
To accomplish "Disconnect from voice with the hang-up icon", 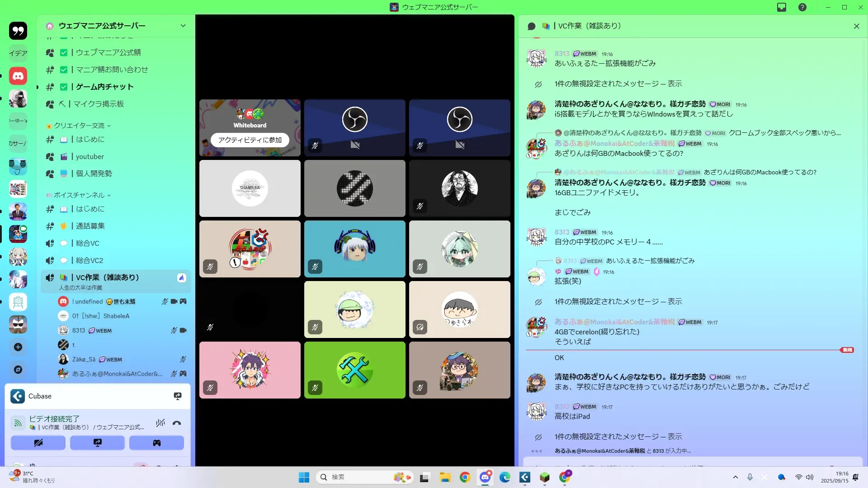I will [177, 423].
